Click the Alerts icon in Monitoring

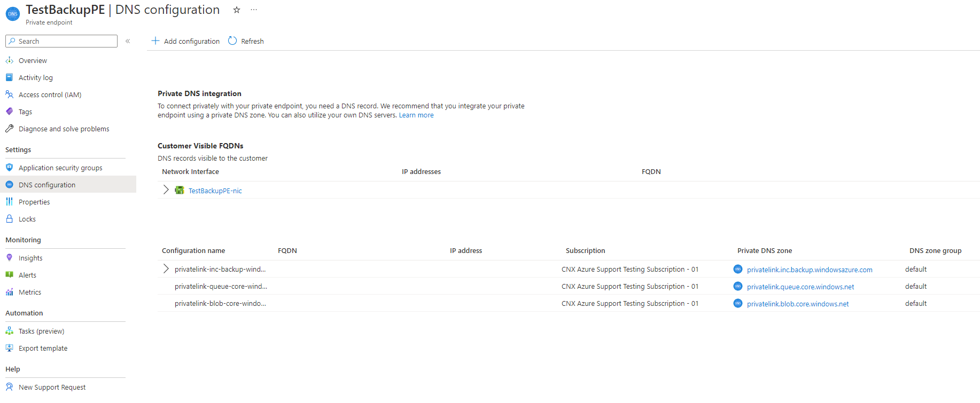(10, 275)
